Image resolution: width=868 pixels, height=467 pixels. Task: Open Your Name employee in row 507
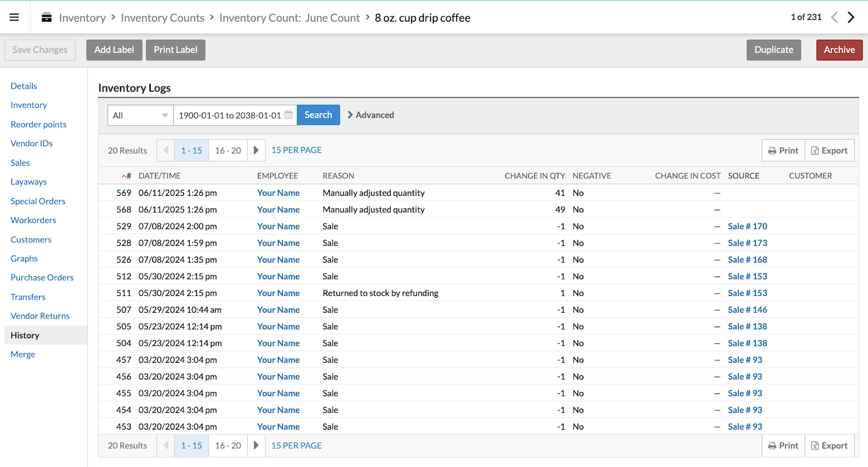[x=278, y=310]
